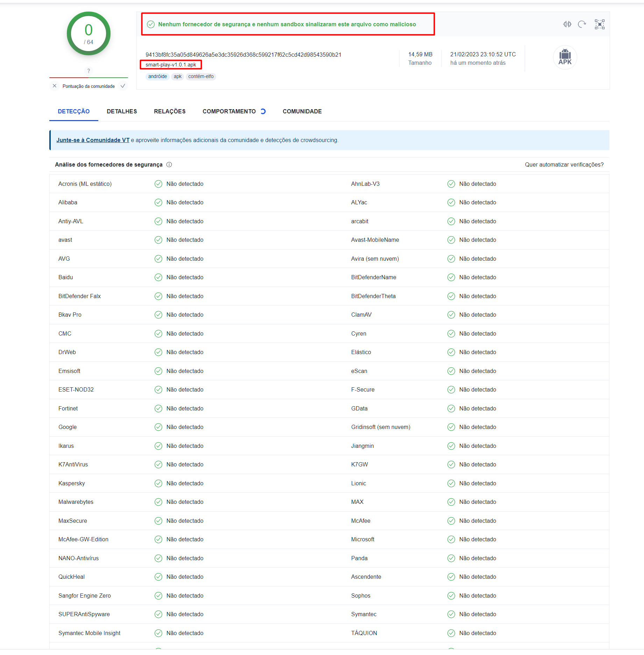Click the SUPERAntiSpyware vendor name
Image resolution: width=644 pixels, height=655 pixels.
(x=84, y=614)
